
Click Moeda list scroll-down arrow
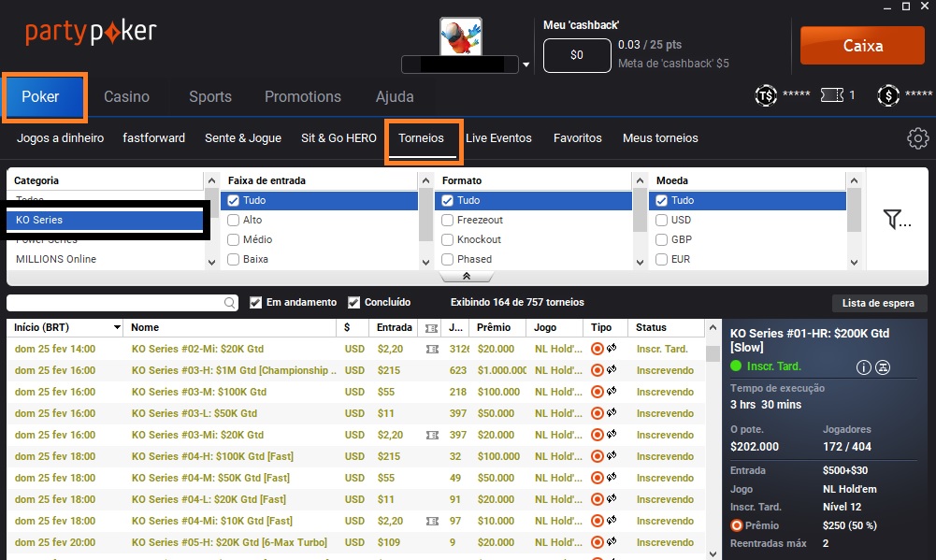pyautogui.click(x=855, y=262)
